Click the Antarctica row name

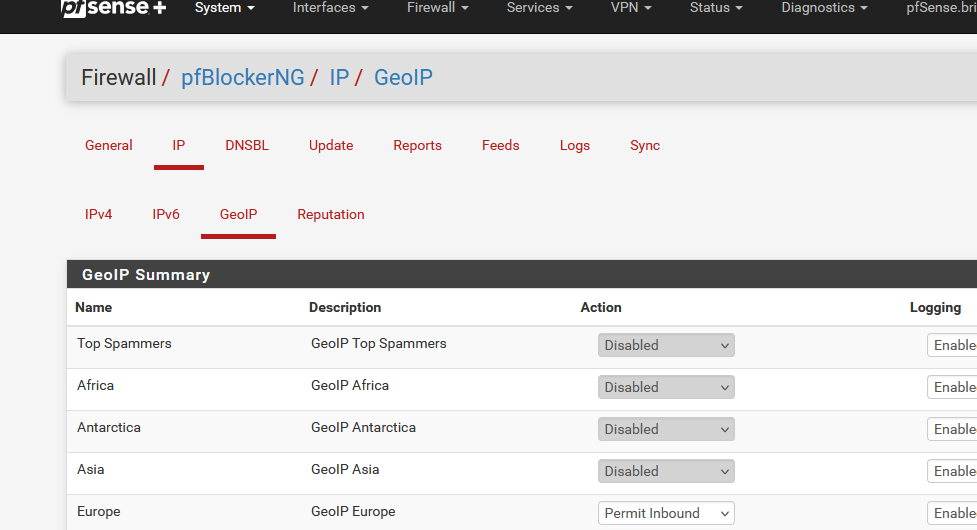click(108, 427)
